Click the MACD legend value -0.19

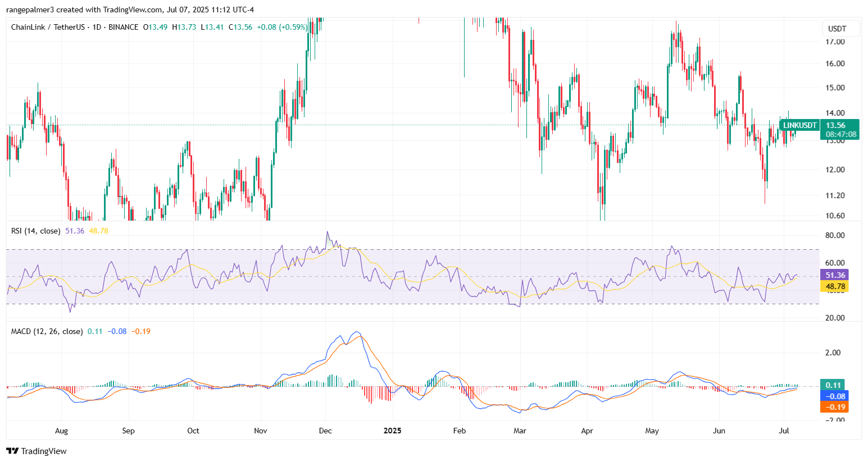pos(141,331)
